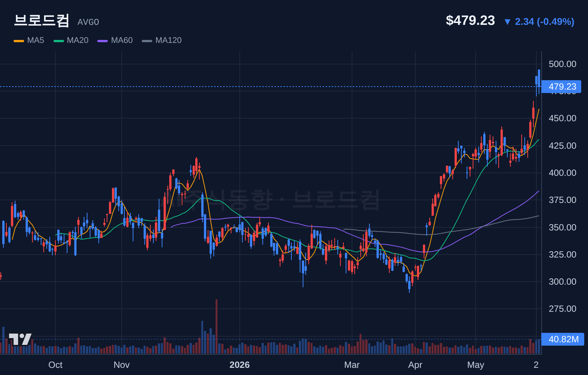Screen dimensions: 588x375
Task: Click the 40.82M volume tag
Action: point(563,339)
